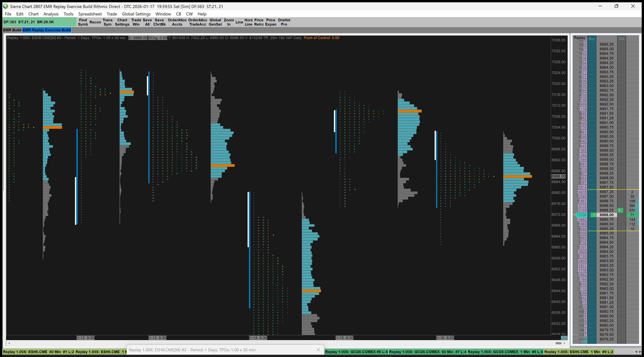Click the Sierra Chart application icon
This screenshot has height=357, width=644.
click(6, 6)
